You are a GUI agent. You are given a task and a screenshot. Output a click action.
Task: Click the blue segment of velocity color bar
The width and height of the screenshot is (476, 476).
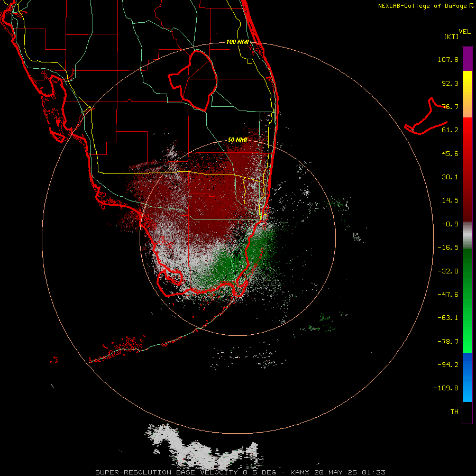[467, 377]
